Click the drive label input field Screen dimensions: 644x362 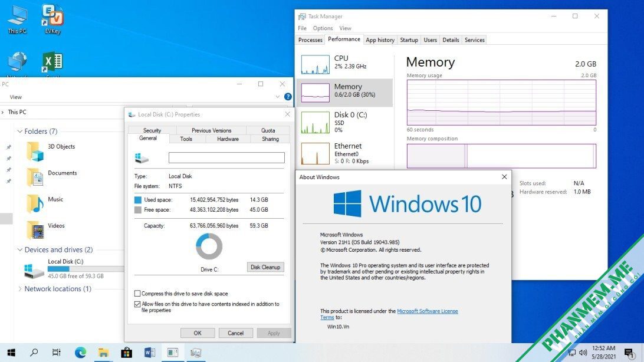pyautogui.click(x=226, y=157)
